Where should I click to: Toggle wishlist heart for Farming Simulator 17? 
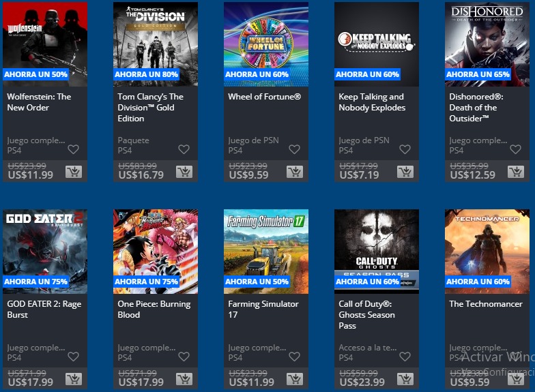[295, 357]
